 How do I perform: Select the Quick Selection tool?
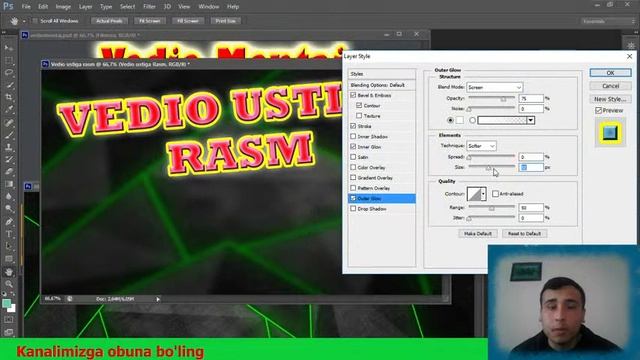pos(9,85)
